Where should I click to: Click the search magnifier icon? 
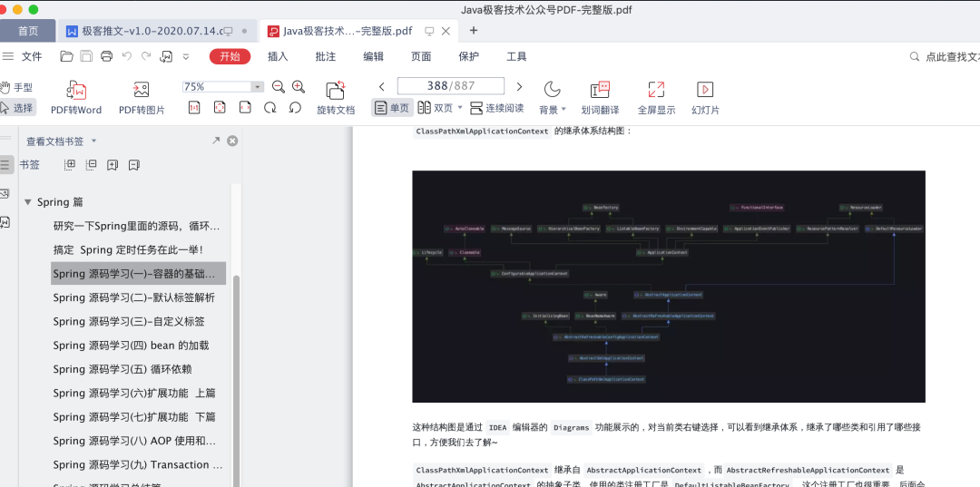pos(915,56)
